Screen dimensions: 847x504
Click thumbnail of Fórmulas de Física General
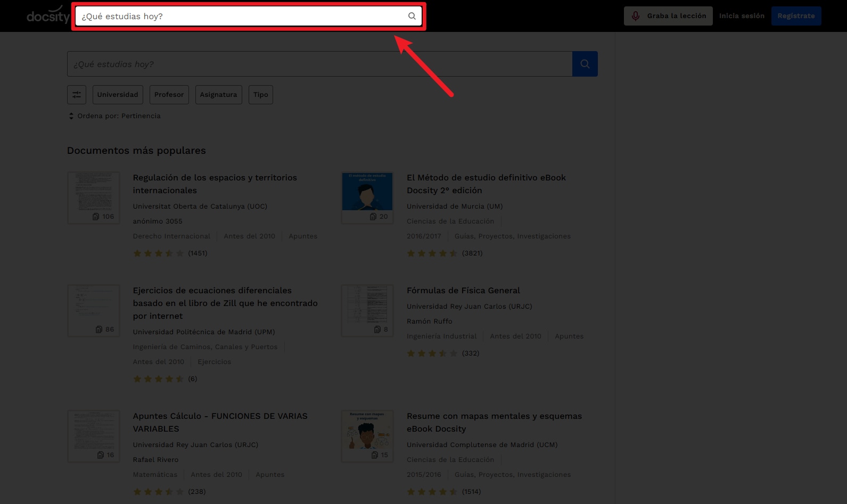pos(367,311)
